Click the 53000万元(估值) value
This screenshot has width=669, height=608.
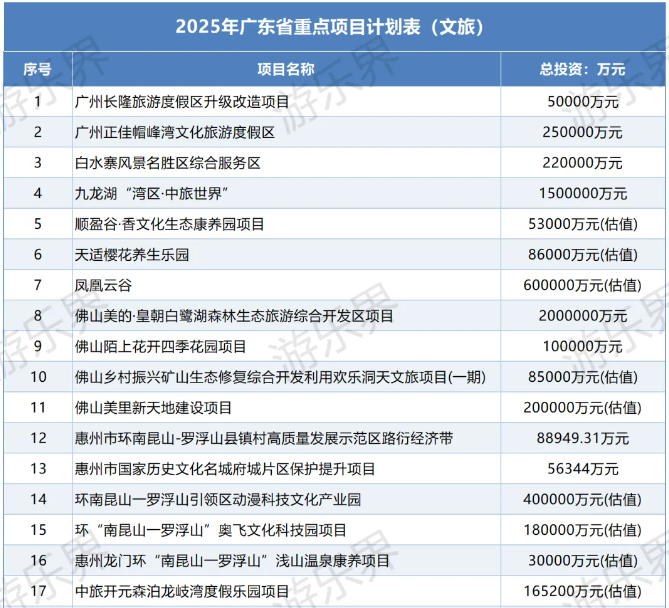click(583, 224)
